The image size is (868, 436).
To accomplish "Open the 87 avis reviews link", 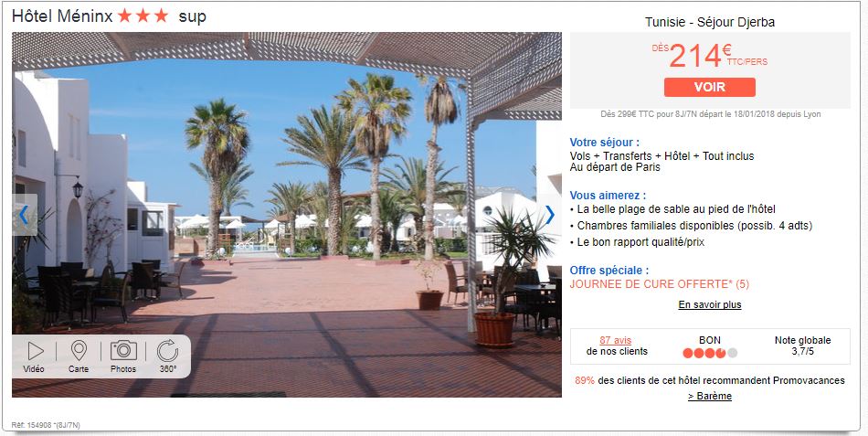I will point(616,341).
